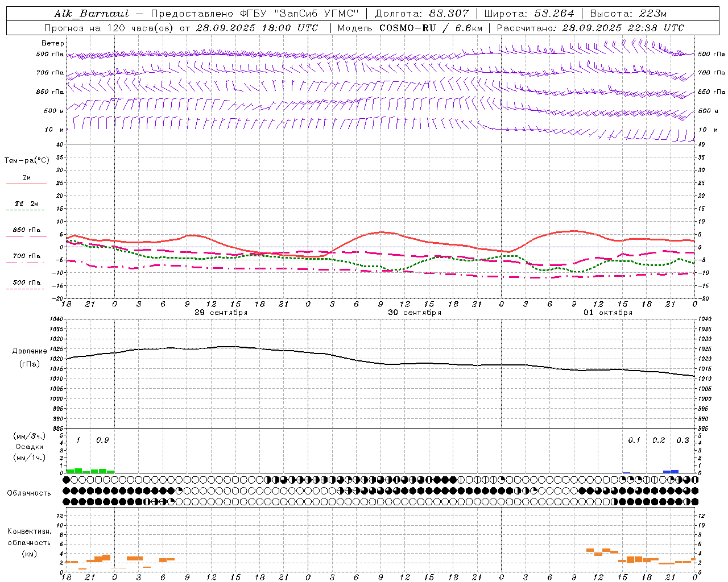The image size is (728, 582).
Task: Click the Рассчитано: 28.09.2025 22:38 UTC timestamp
Action: point(590,28)
